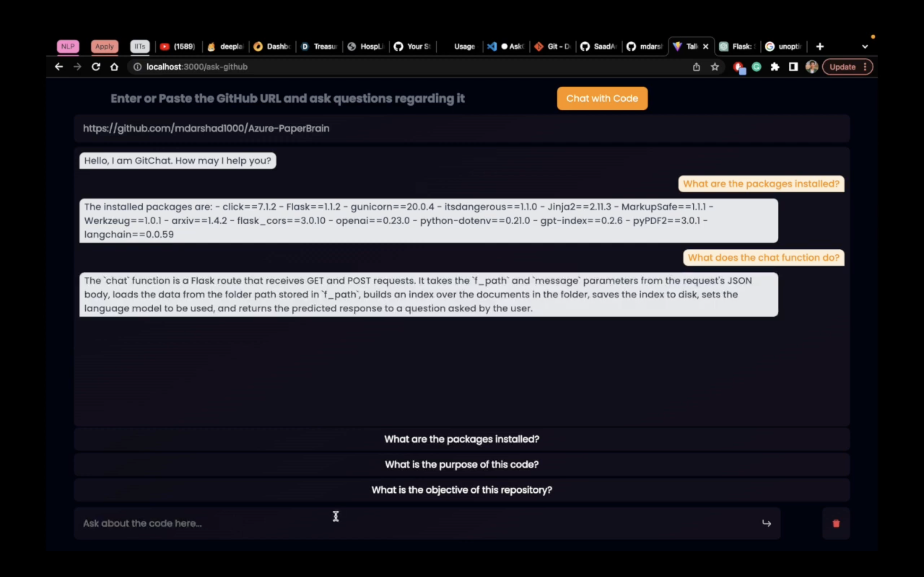This screenshot has width=924, height=577.
Task: Click the share icon in address bar
Action: [x=697, y=67]
